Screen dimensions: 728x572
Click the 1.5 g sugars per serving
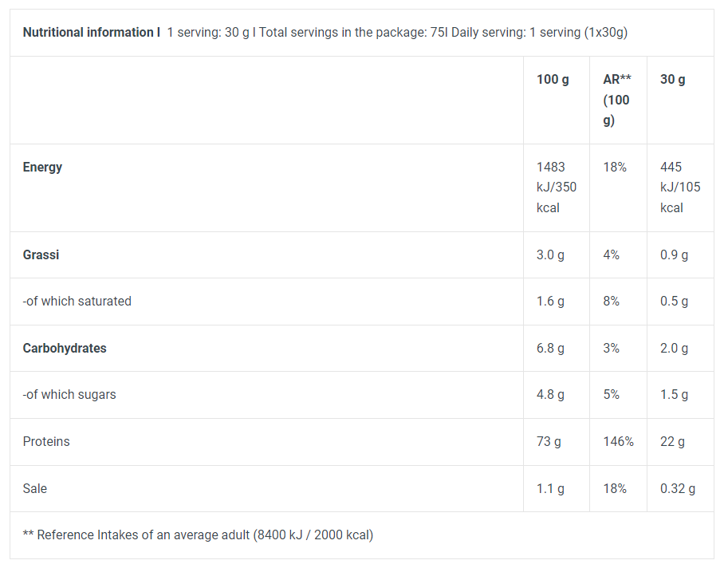pos(674,395)
